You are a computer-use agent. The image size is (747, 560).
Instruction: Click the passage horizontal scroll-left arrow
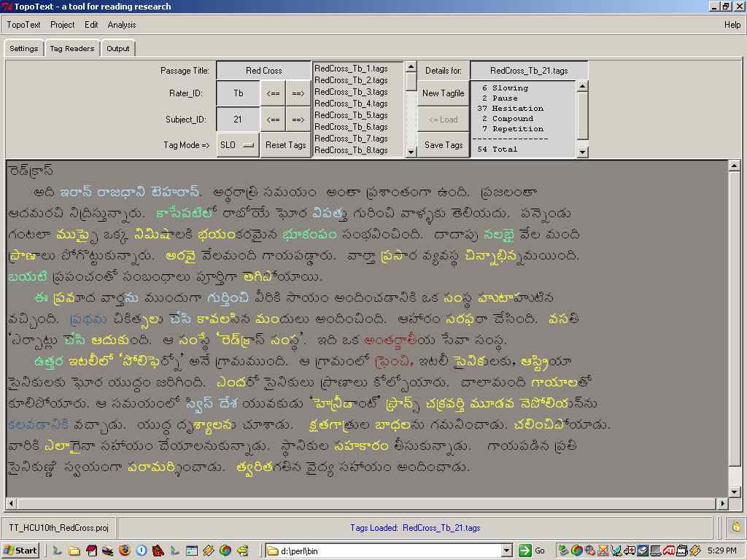(12, 503)
